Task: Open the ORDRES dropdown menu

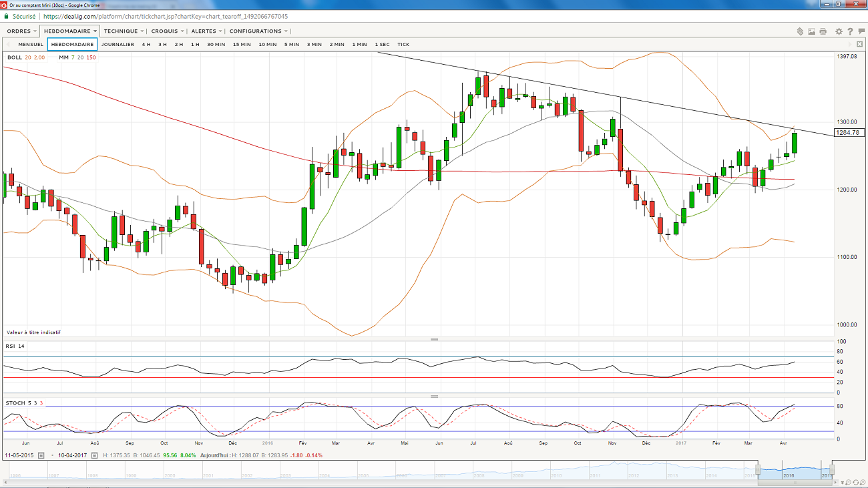Action: point(21,31)
